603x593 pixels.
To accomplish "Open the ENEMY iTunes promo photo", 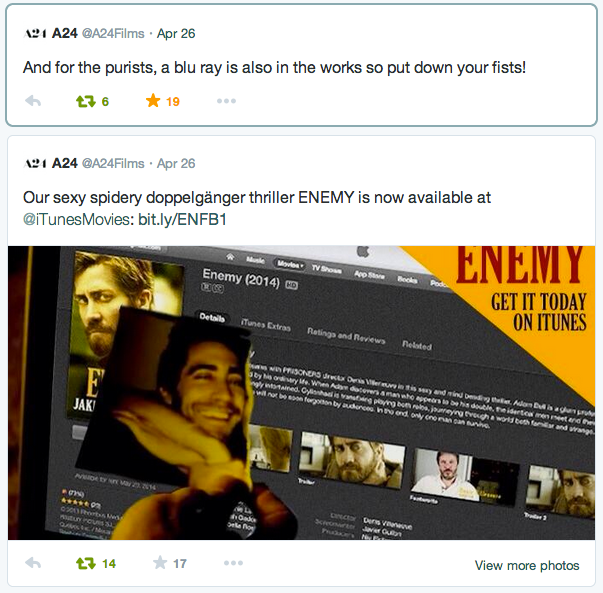I will (302, 393).
